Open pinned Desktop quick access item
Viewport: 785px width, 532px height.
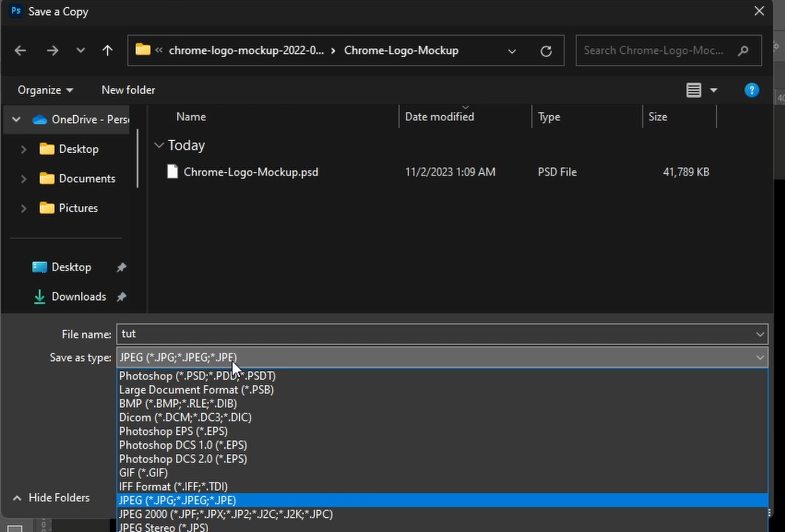[62, 267]
